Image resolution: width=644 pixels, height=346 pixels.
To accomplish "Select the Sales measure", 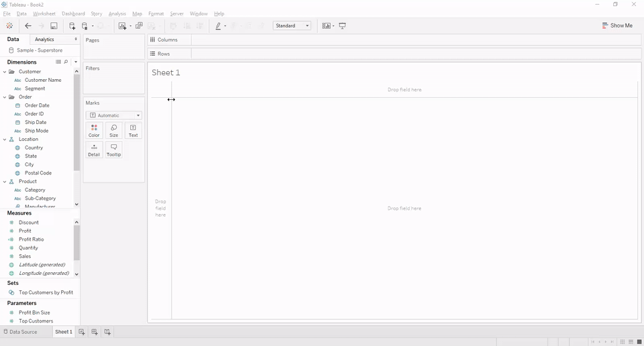I will 25,256.
